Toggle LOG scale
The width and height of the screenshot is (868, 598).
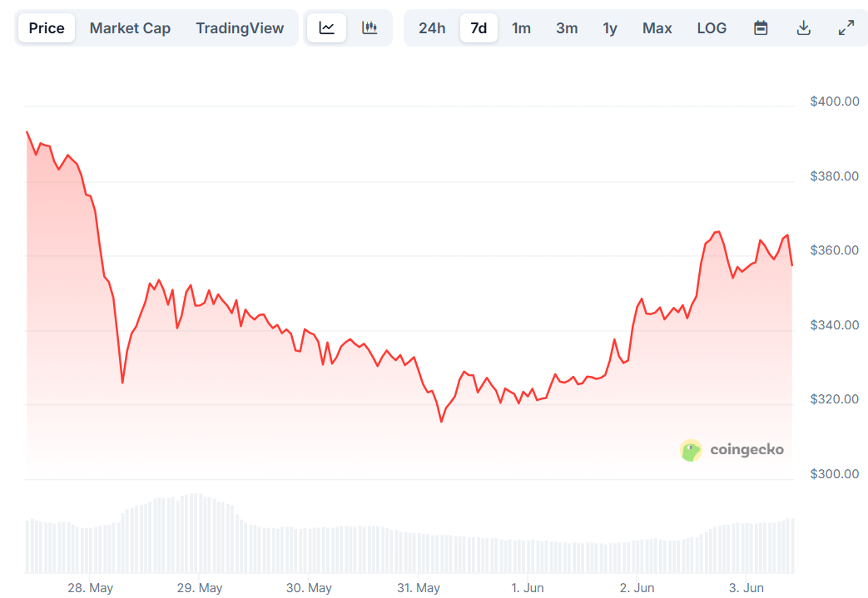click(712, 27)
